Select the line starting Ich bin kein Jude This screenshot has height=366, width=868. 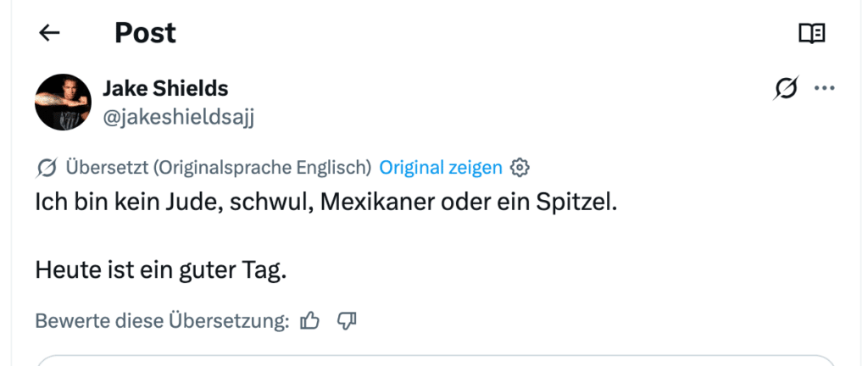(x=326, y=202)
